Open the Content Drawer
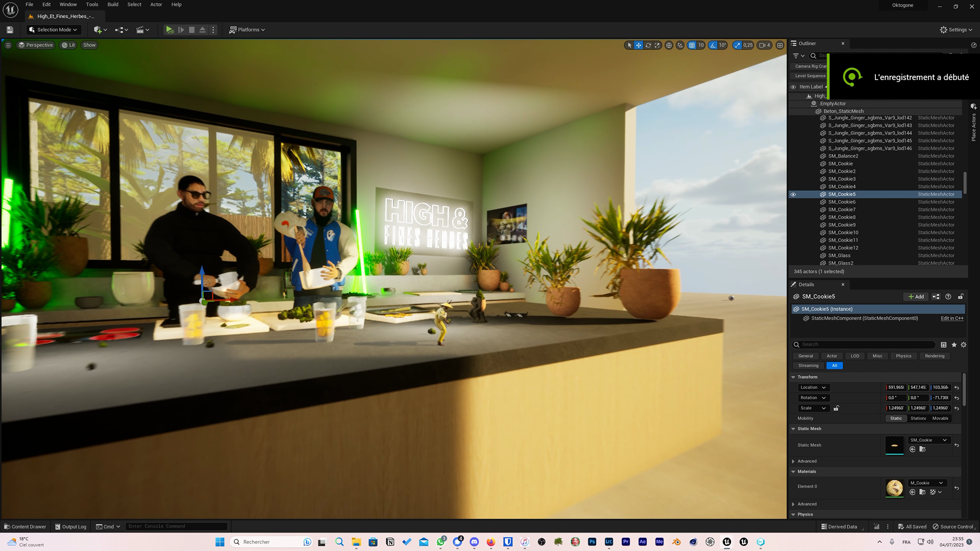The height and width of the screenshot is (551, 980). pos(25,527)
